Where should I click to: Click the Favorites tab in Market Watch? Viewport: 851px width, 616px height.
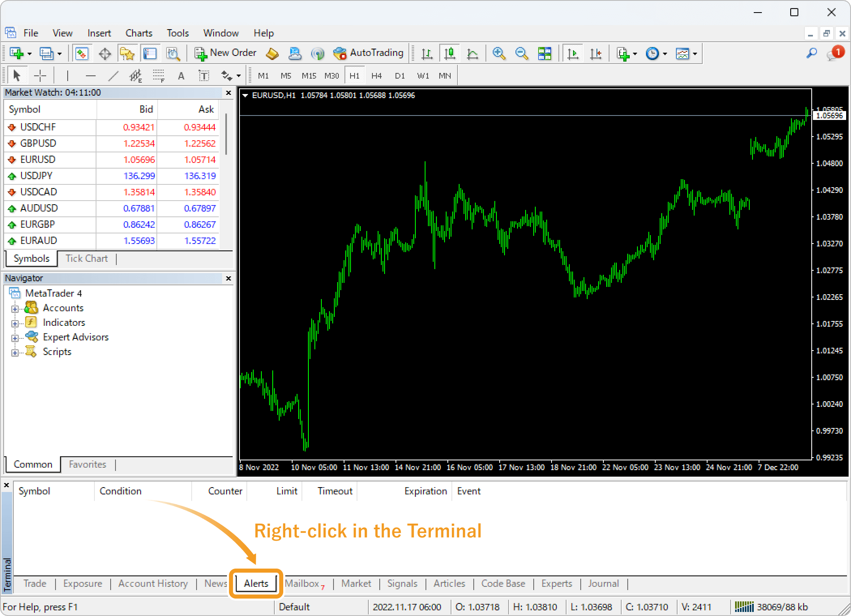coord(88,464)
